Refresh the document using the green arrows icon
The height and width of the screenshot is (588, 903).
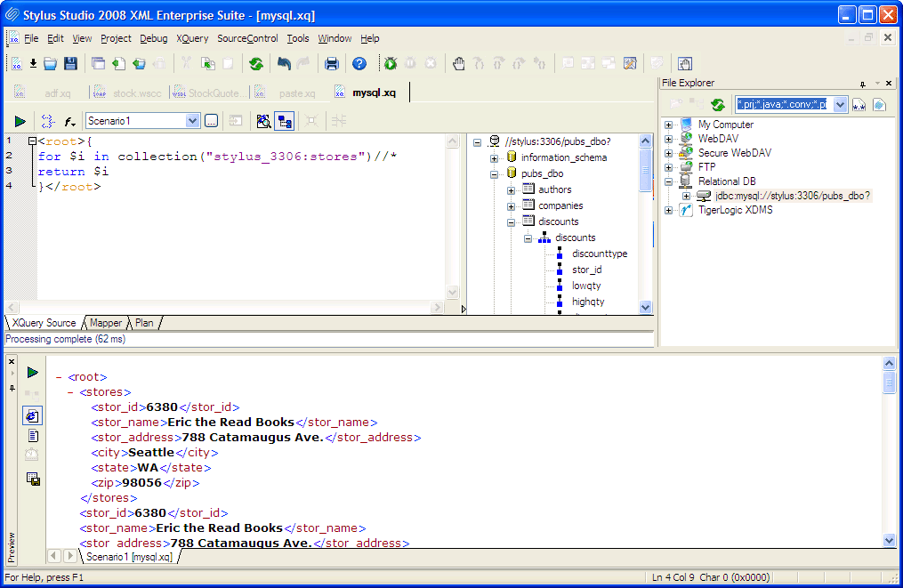(x=256, y=63)
